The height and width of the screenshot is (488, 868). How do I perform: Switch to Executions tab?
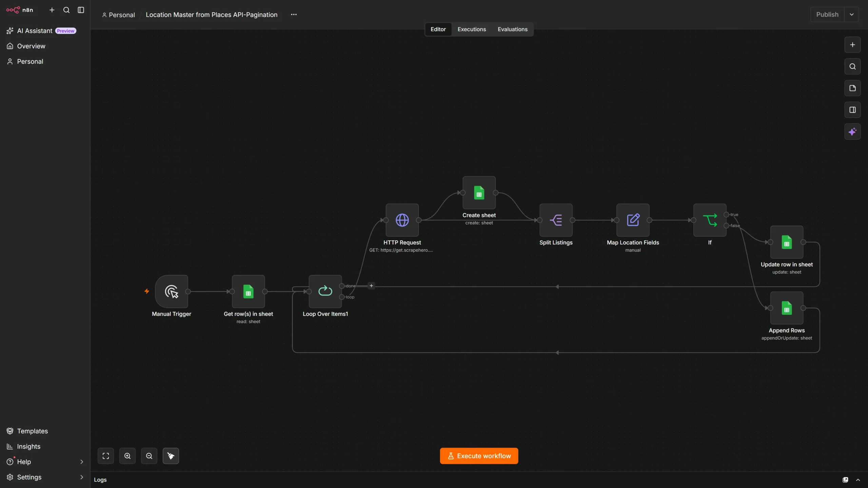click(x=472, y=29)
